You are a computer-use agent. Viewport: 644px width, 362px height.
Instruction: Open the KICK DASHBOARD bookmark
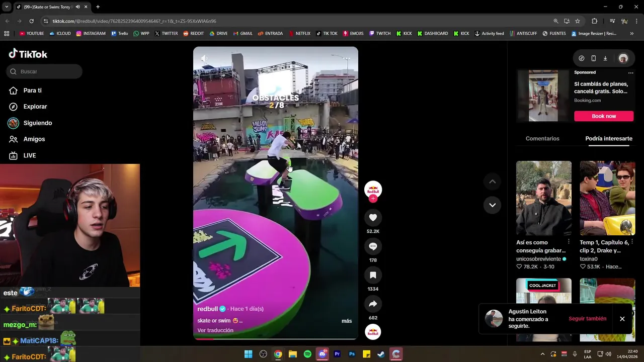pos(433,34)
